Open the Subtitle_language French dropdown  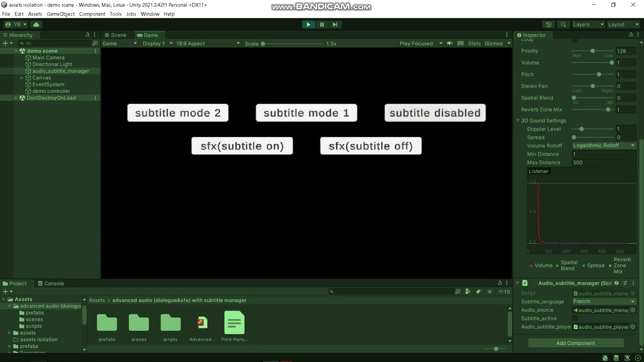604,302
